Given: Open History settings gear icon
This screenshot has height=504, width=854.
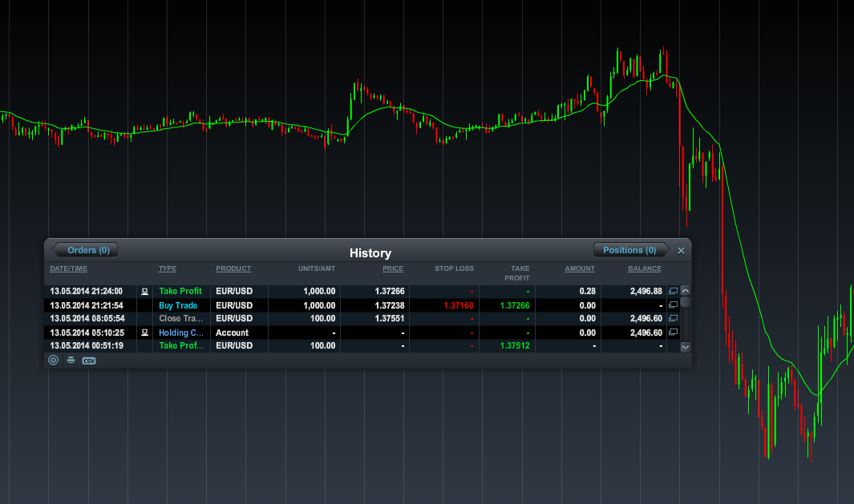Looking at the screenshot, I should 54,361.
